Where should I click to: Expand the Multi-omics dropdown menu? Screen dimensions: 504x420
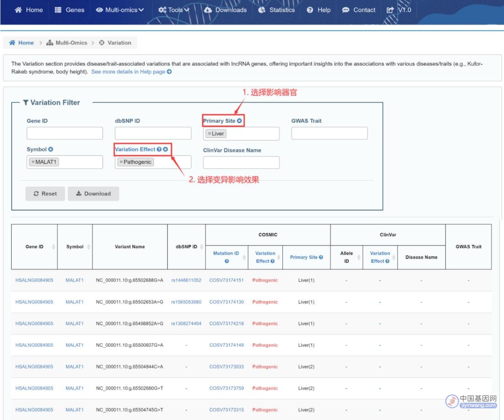tap(120, 10)
